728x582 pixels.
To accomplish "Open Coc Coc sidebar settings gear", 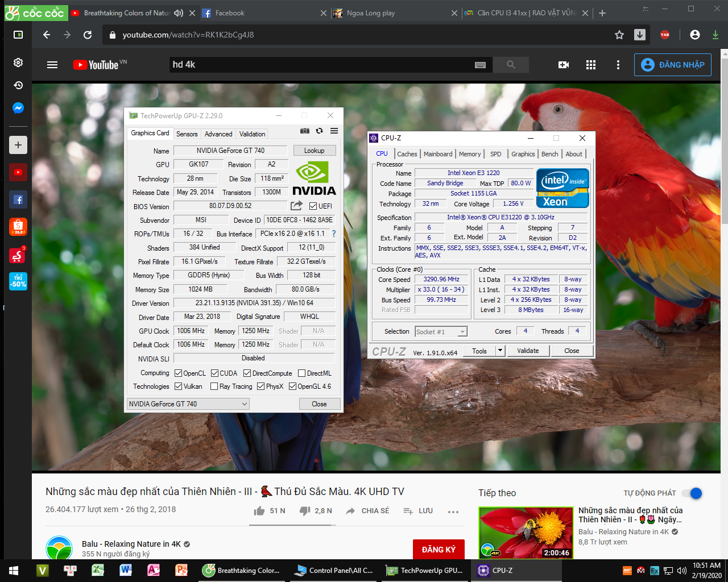I will [18, 63].
